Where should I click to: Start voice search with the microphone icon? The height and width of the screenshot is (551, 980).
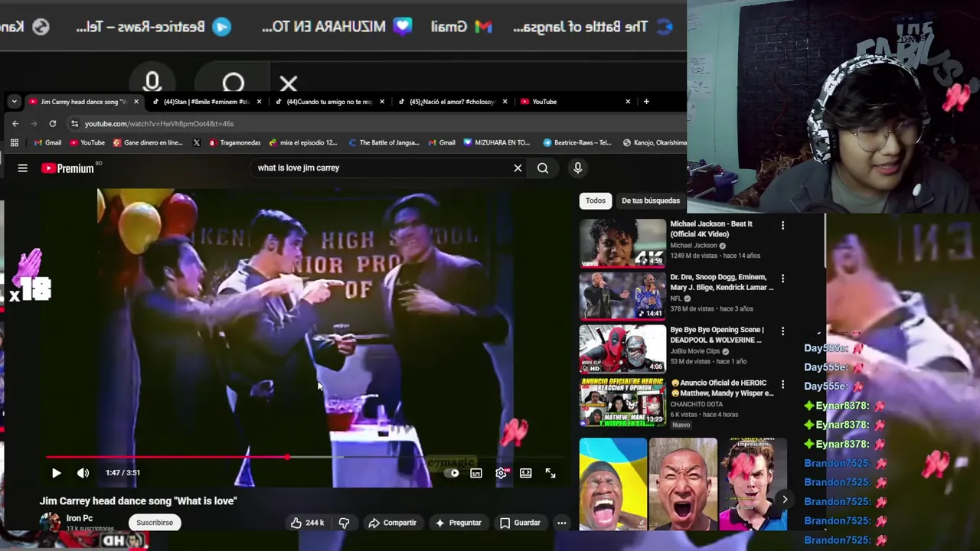[577, 168]
